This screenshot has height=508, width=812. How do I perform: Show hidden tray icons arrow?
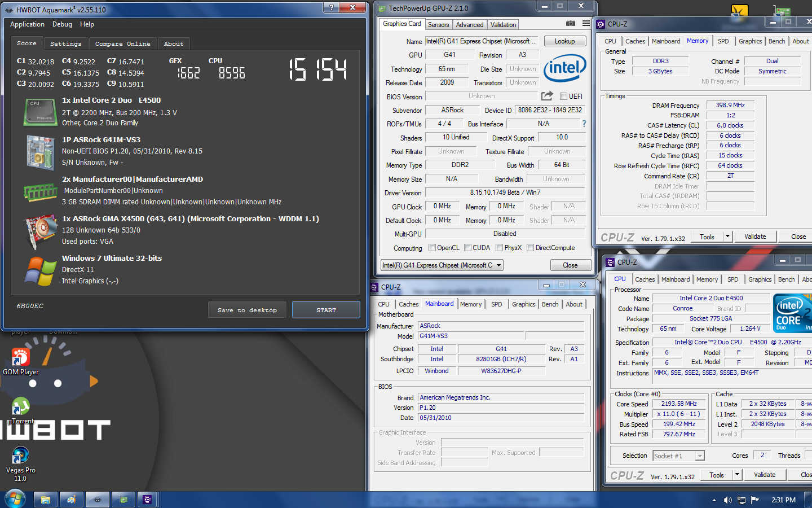714,500
